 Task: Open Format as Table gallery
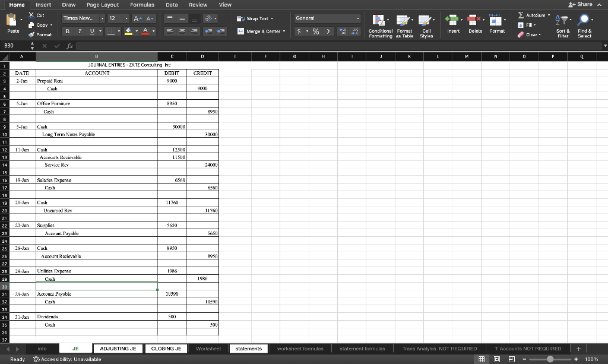point(404,26)
